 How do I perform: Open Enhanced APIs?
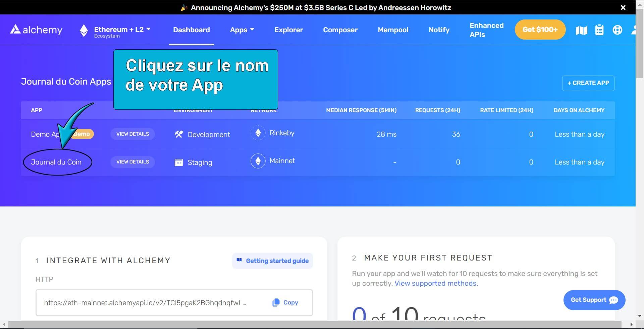486,30
